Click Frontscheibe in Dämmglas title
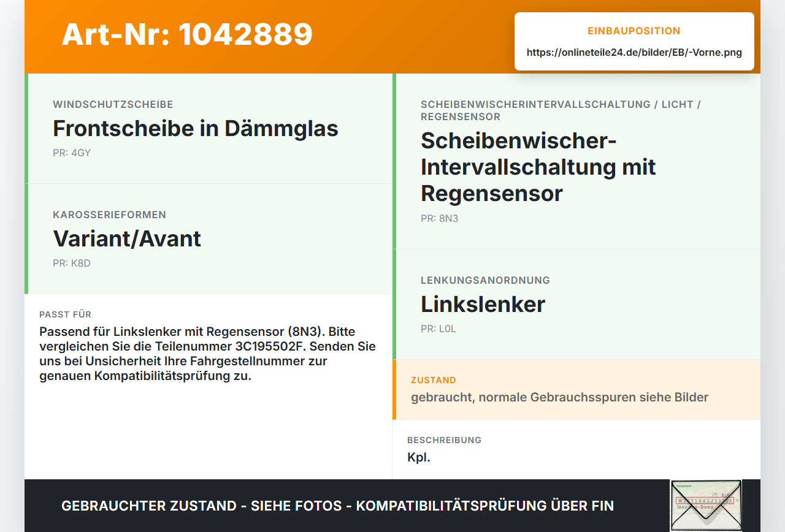The image size is (785, 532). (x=196, y=129)
